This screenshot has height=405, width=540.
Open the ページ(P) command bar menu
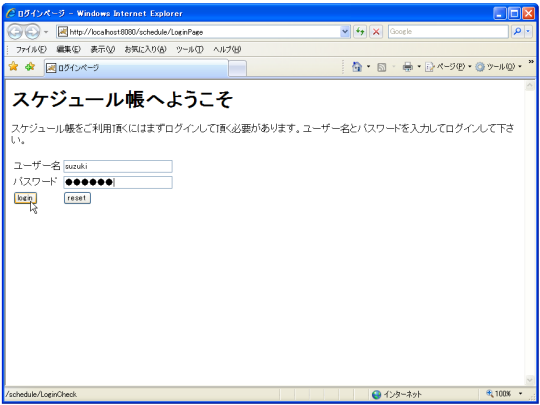448,67
